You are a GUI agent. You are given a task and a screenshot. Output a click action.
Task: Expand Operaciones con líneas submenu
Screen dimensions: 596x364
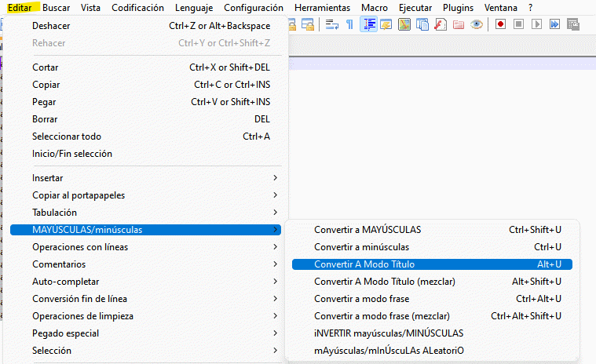pos(145,246)
